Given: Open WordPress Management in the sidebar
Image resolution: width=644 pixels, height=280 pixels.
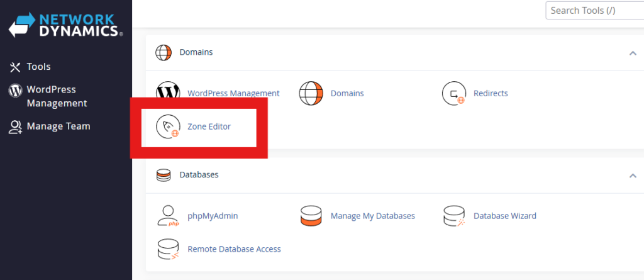Looking at the screenshot, I should tap(57, 96).
